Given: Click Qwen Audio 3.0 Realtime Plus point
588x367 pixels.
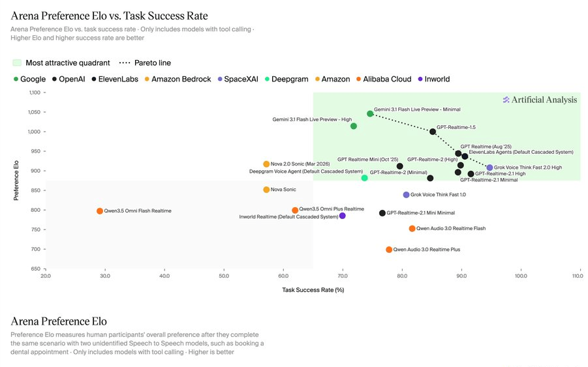Looking at the screenshot, I should (x=389, y=250).
